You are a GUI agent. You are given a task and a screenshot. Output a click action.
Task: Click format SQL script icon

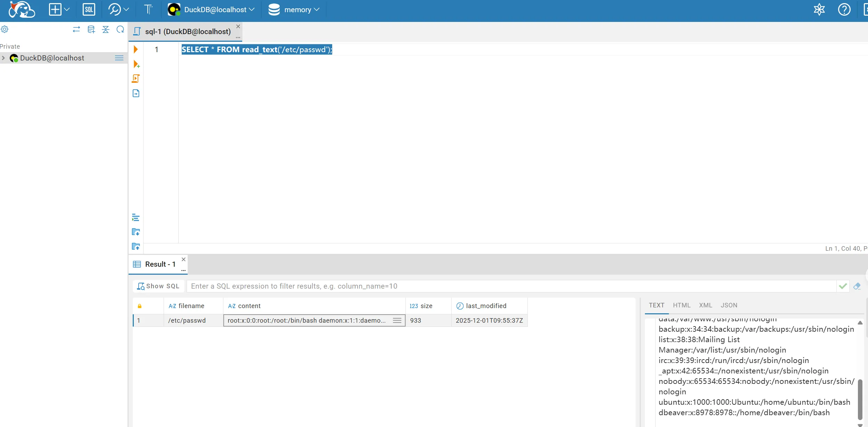coord(136,218)
